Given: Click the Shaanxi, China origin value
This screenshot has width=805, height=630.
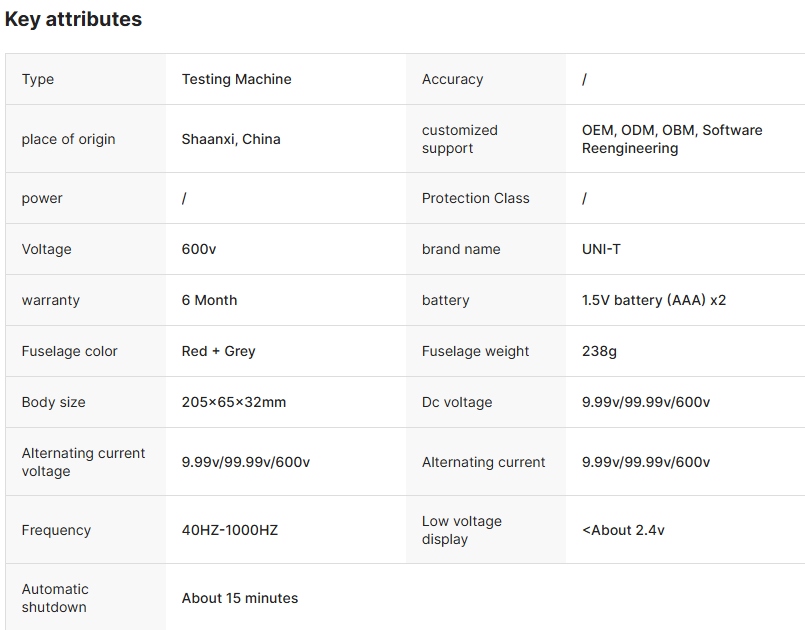Looking at the screenshot, I should click(231, 139).
